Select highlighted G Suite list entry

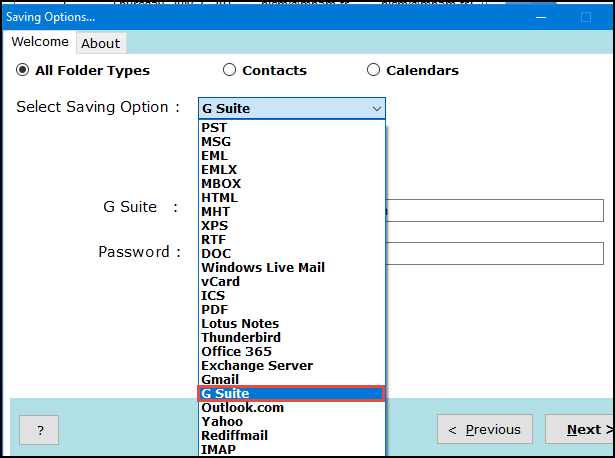coord(292,394)
